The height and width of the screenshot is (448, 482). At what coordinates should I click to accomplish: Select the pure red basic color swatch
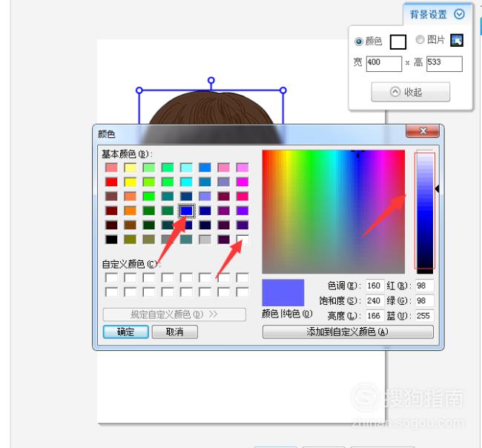(x=111, y=182)
